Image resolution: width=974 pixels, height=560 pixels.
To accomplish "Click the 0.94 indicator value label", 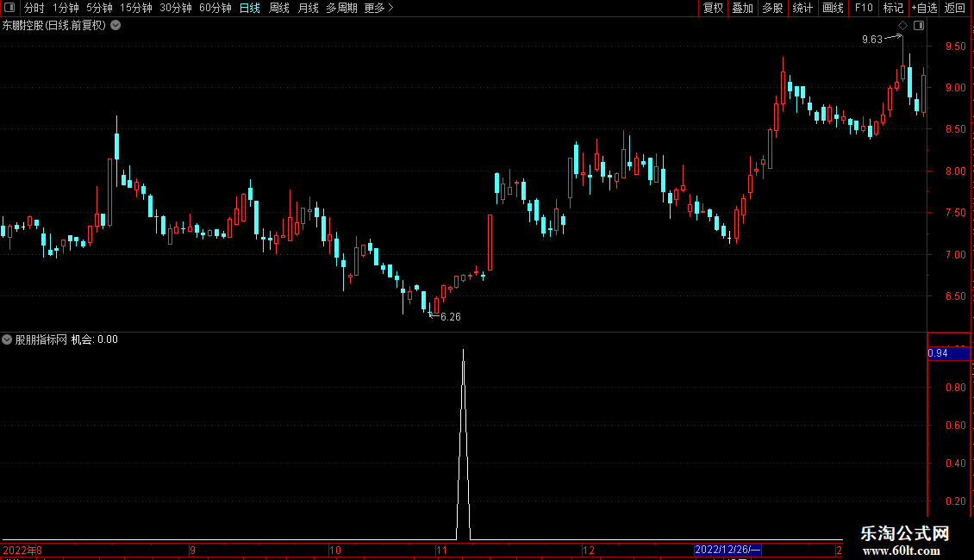I will [x=948, y=353].
